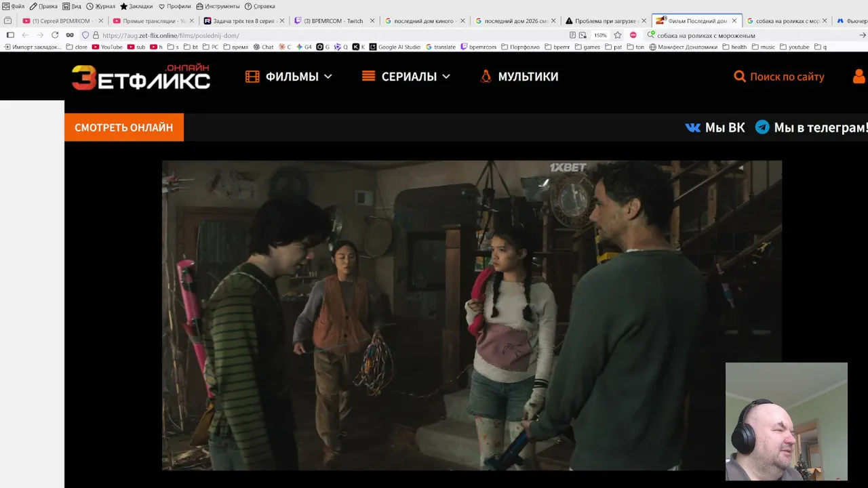Open the sub bookmark

pyautogui.click(x=136, y=47)
